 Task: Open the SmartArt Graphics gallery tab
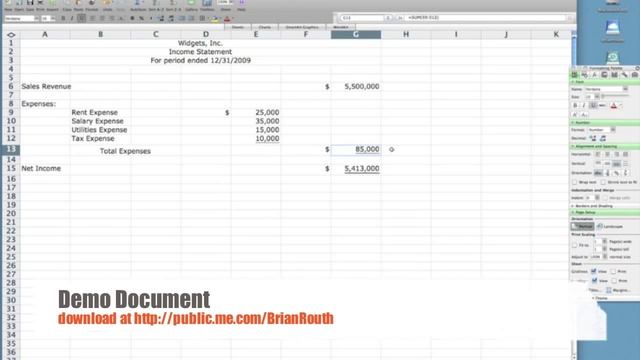click(x=302, y=27)
